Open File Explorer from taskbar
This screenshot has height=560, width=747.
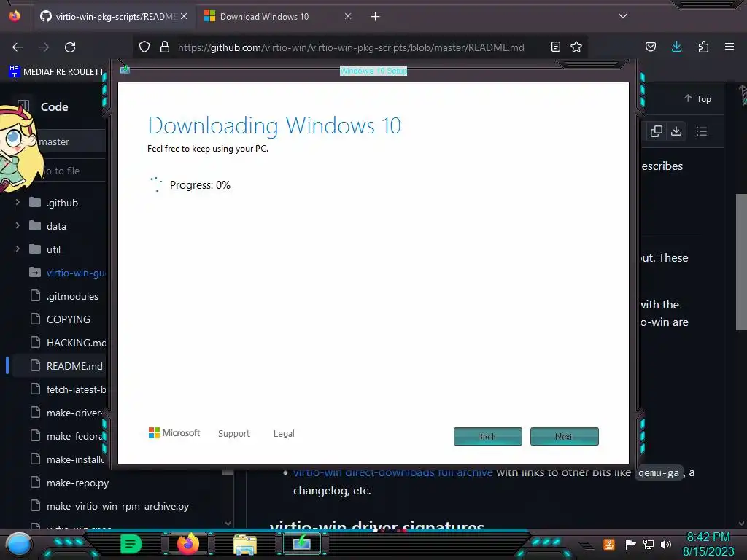click(x=245, y=544)
